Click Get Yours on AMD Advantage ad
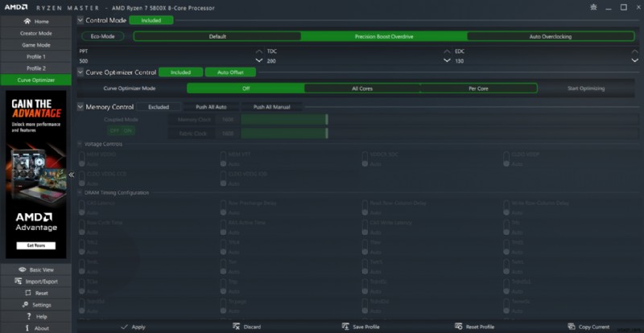The width and height of the screenshot is (644, 333). (35, 245)
